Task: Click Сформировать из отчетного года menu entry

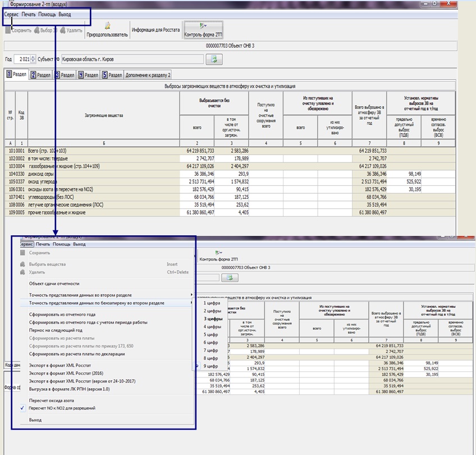Action: (62, 315)
